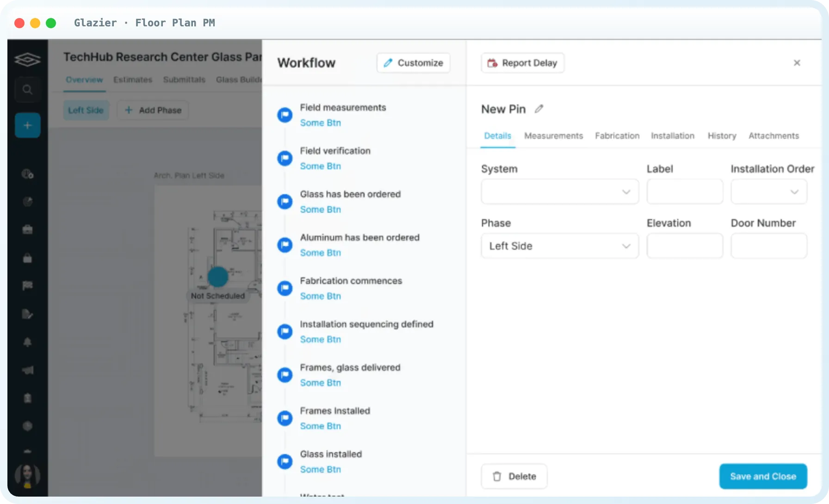Open the Overview project tab
The width and height of the screenshot is (829, 504).
[84, 80]
